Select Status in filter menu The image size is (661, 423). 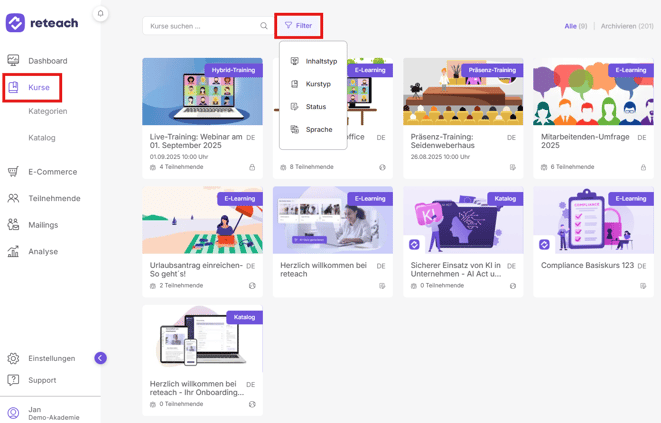(315, 107)
